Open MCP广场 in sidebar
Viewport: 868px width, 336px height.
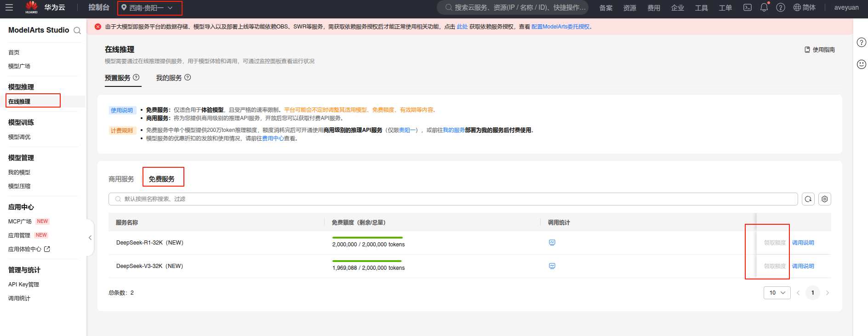[x=20, y=222]
